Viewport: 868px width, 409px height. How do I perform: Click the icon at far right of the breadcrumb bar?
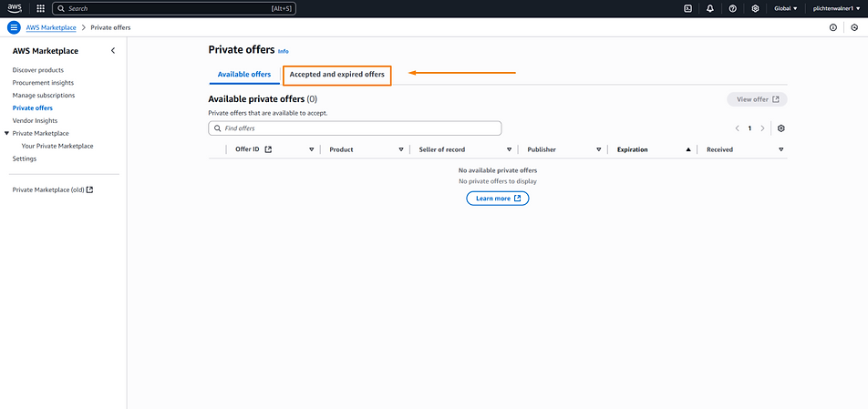pos(854,27)
